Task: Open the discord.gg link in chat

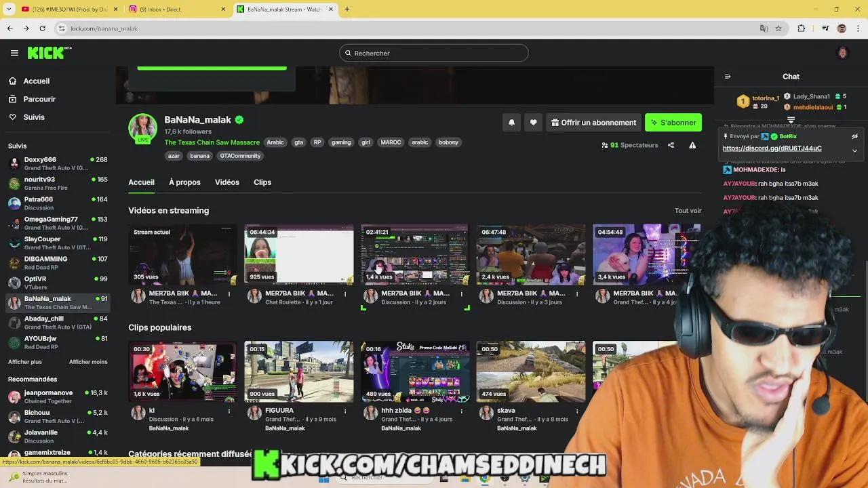Action: click(x=772, y=148)
